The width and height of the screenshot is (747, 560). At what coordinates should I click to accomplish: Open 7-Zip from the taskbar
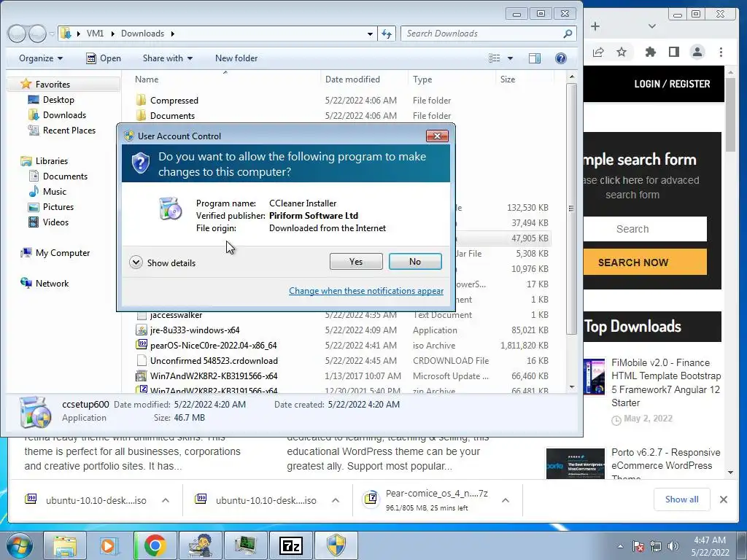coord(290,545)
